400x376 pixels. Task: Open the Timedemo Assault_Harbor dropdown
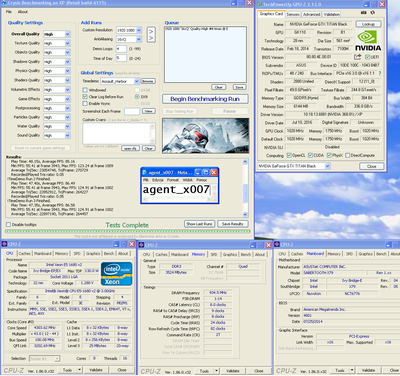click(136, 81)
